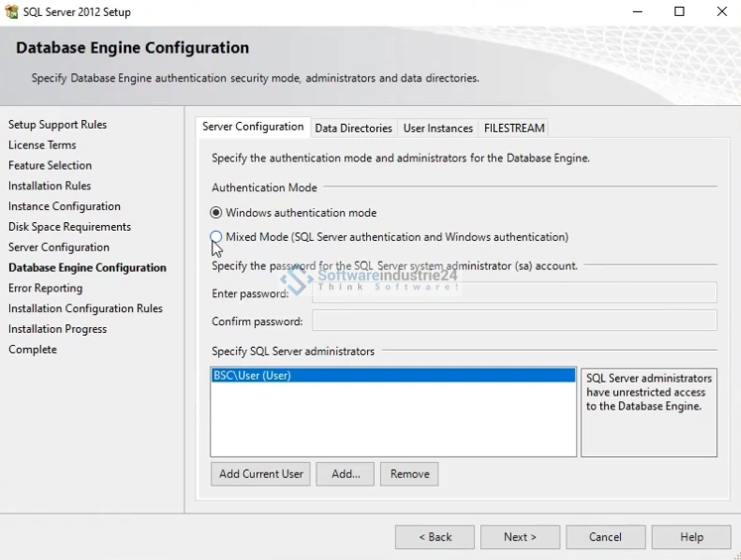Minimize the SQL Server Setup window
Viewport: 741px width, 560px height.
[x=635, y=12]
